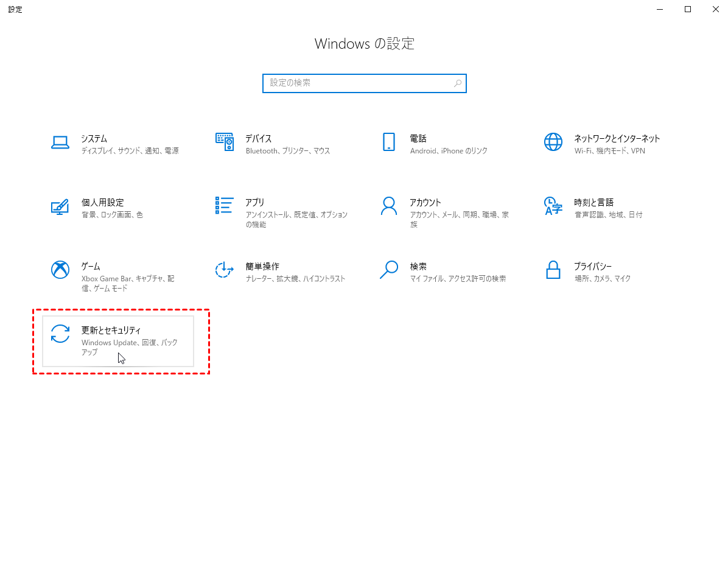Open the システム heading
The height and width of the screenshot is (565, 728).
tap(94, 138)
